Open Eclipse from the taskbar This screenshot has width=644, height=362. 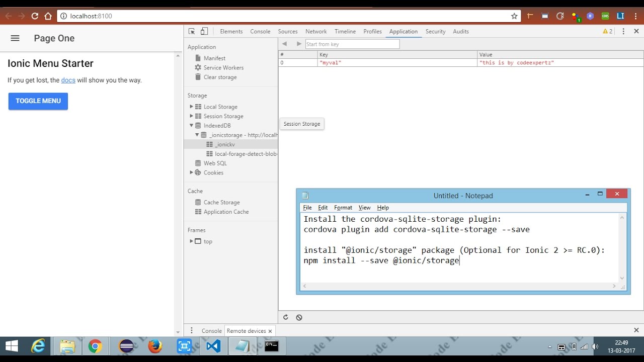(126, 346)
